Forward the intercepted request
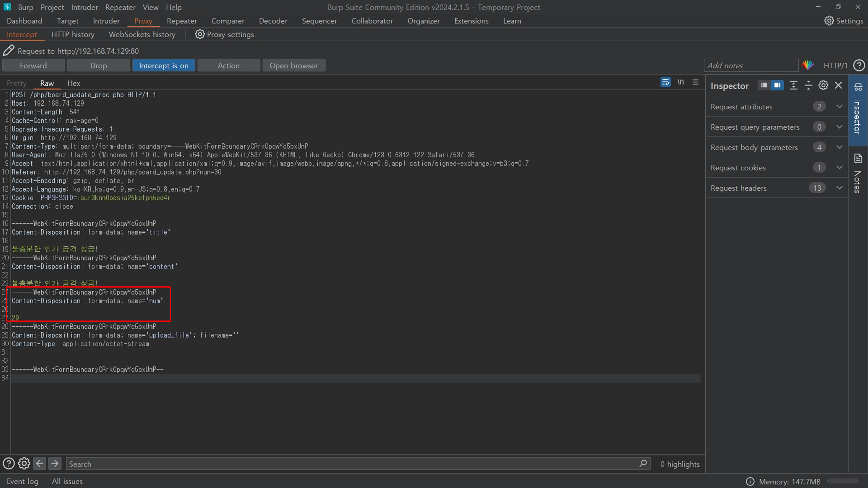Image resolution: width=868 pixels, height=488 pixels. [33, 65]
